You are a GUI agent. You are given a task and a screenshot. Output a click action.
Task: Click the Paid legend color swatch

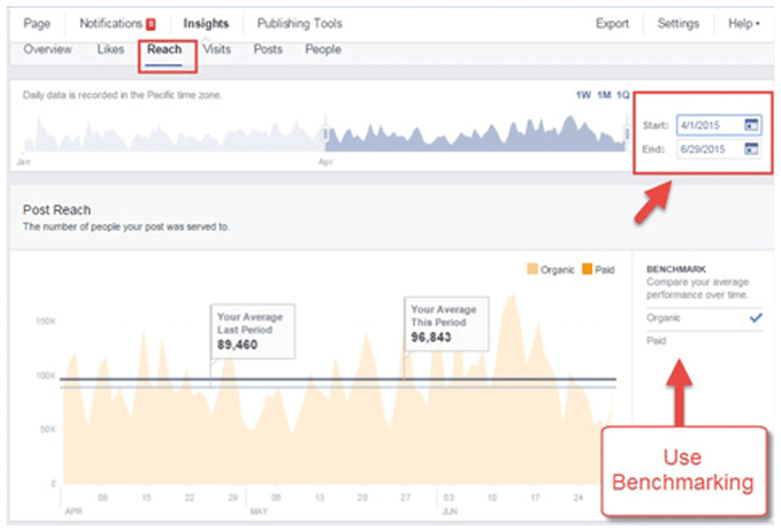pyautogui.click(x=586, y=270)
